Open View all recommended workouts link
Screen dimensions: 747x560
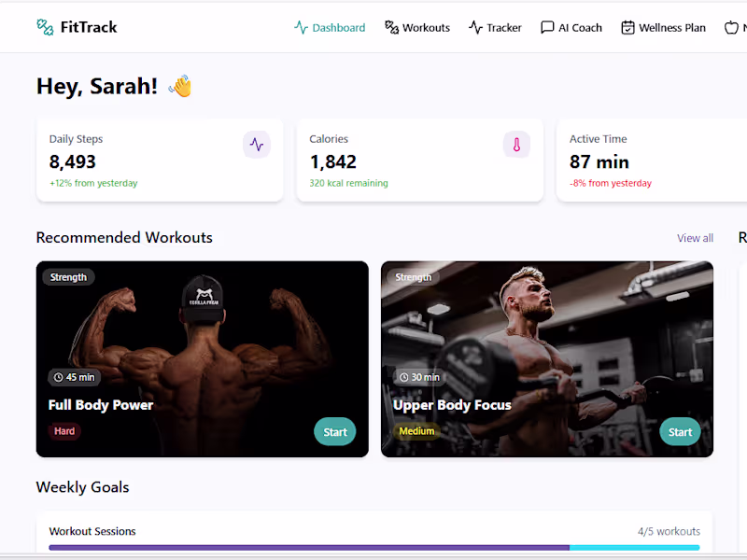pyautogui.click(x=695, y=238)
